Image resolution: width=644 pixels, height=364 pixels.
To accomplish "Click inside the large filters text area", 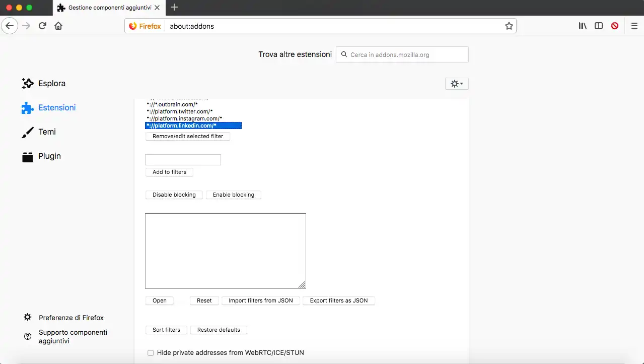I will tap(225, 251).
